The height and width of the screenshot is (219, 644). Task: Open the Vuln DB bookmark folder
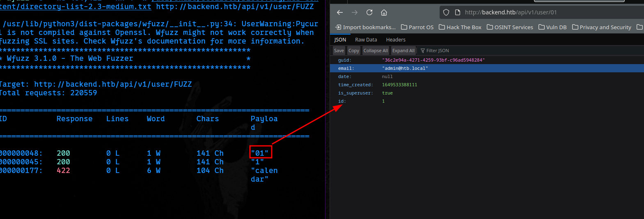point(552,27)
